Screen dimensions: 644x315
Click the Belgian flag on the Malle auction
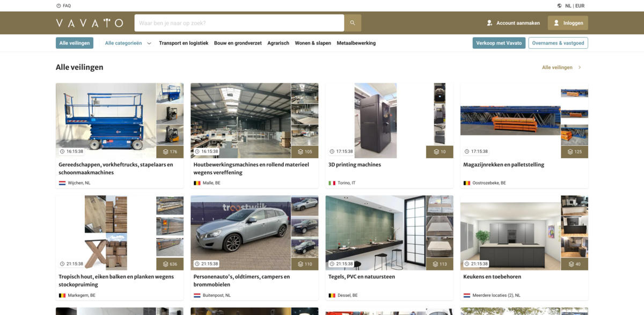(x=197, y=182)
